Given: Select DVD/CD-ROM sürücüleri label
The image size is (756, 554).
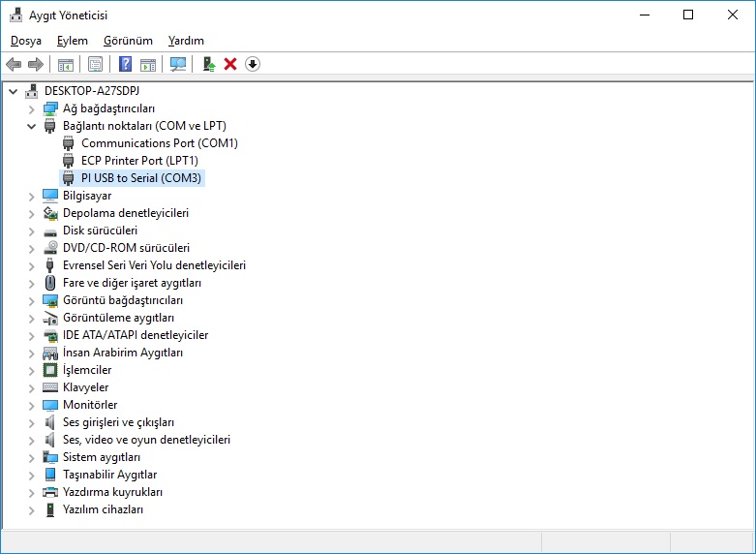Looking at the screenshot, I should [126, 248].
